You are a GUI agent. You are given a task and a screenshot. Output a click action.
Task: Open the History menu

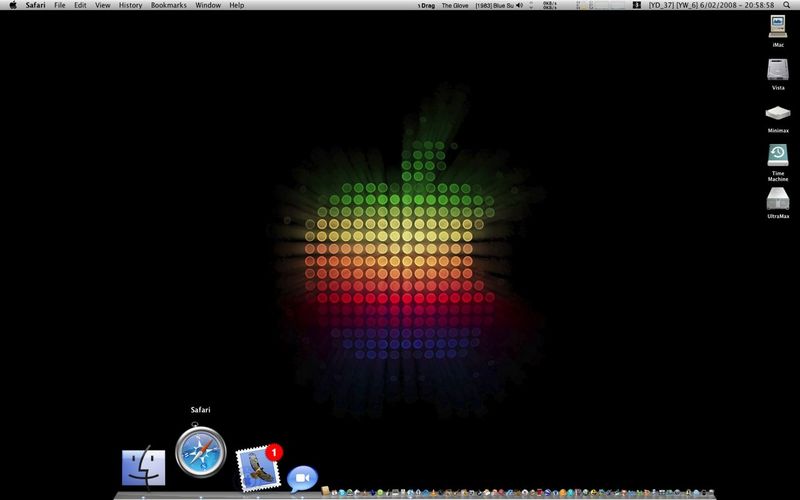130,5
